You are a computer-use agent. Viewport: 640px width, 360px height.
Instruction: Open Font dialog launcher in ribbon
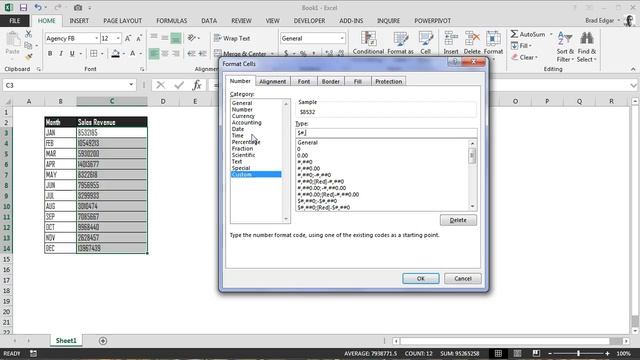pyautogui.click(x=142, y=69)
